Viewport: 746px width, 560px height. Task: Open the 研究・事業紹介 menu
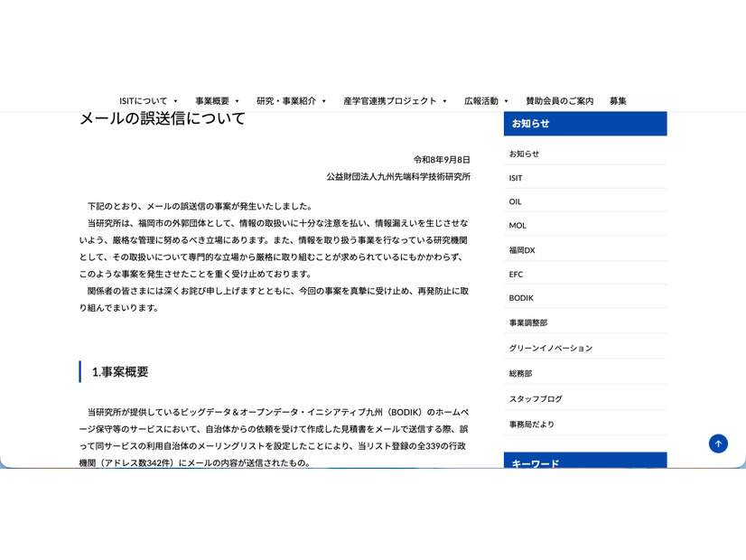[x=286, y=101]
